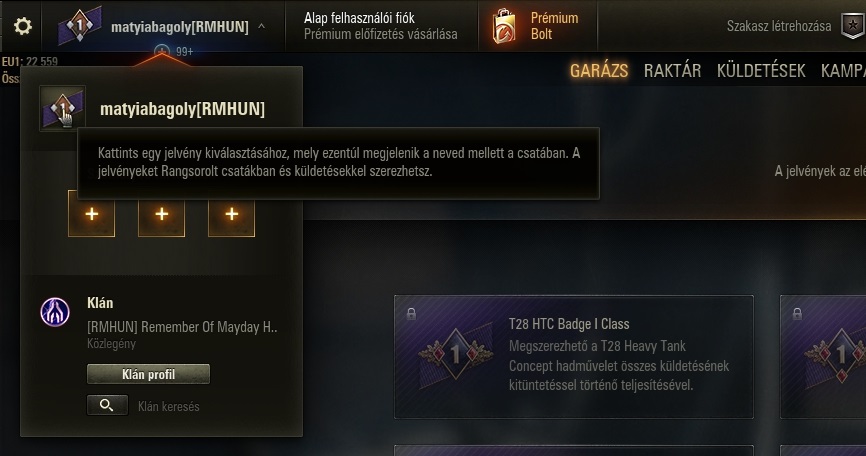Screen dimensions: 866x456
Task: Click the magnifier Klán keresés button
Action: [x=107, y=405]
